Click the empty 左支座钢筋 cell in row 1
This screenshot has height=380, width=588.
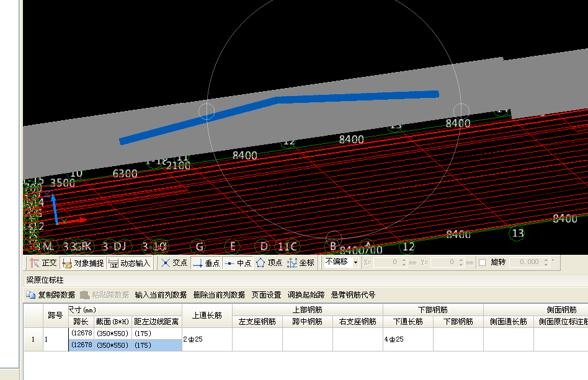click(257, 340)
